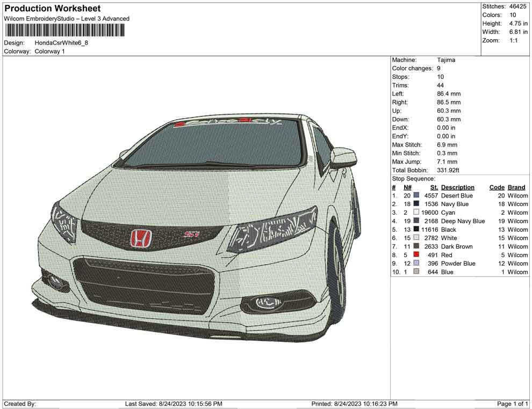
Task: Click the Stitches value 46425
Action: (x=519, y=6)
